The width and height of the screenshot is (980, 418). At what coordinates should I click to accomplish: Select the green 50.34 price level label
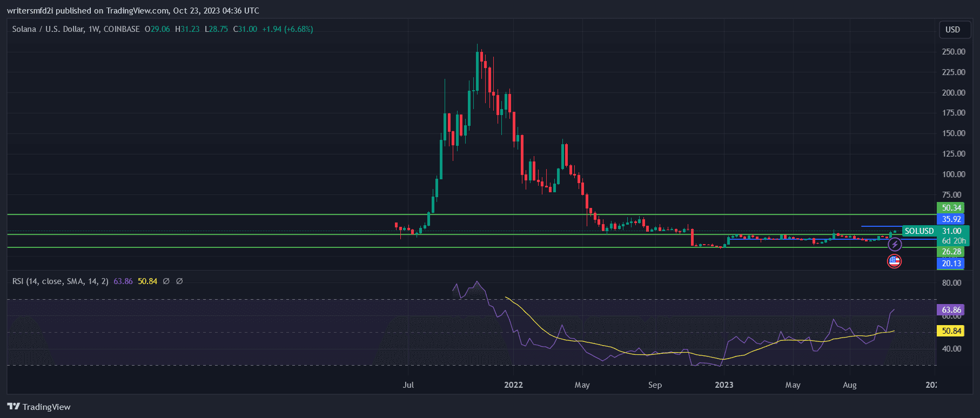click(x=951, y=208)
